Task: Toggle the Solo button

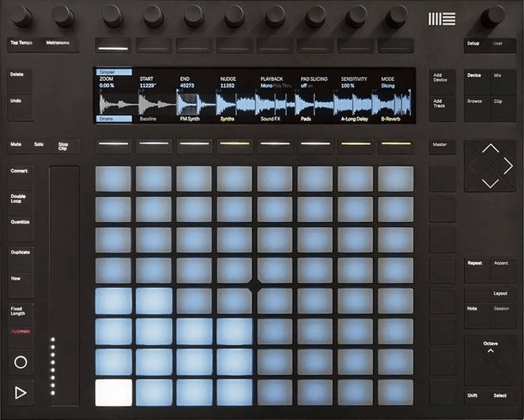Action: point(40,146)
